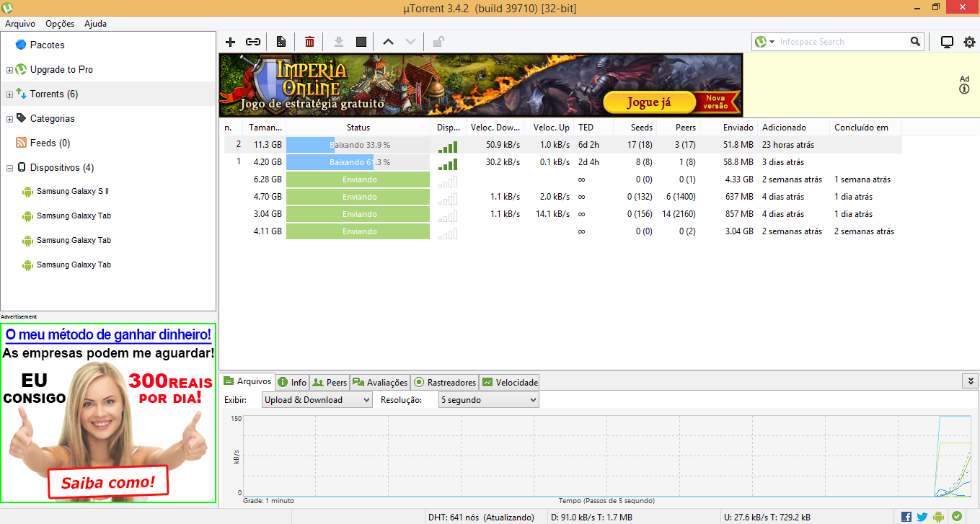Sort by Veloc. Up column header
Screen dimensions: 980x524
549,128
